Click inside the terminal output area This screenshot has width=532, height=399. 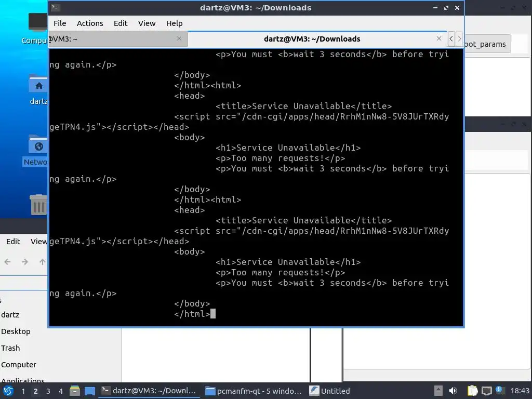(x=256, y=187)
